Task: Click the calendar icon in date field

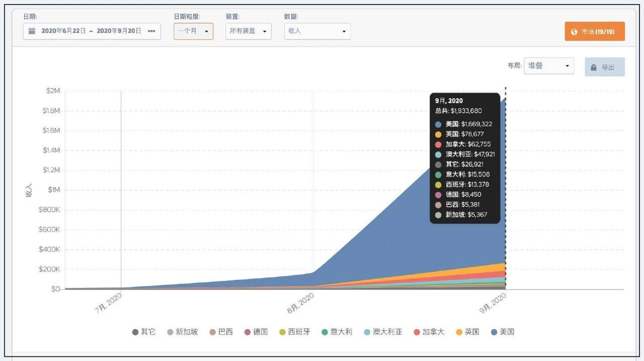Action: tap(32, 31)
